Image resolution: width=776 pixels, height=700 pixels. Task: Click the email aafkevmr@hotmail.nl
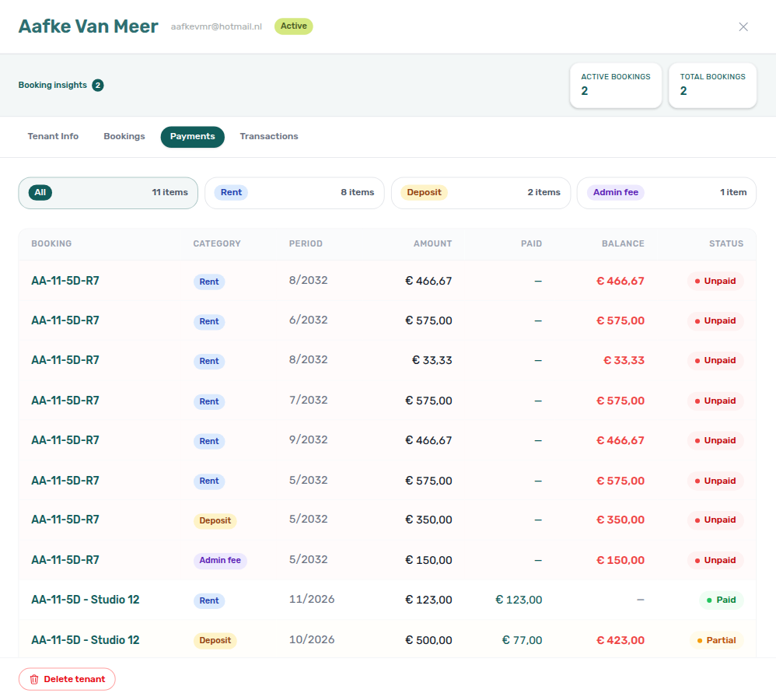216,26
